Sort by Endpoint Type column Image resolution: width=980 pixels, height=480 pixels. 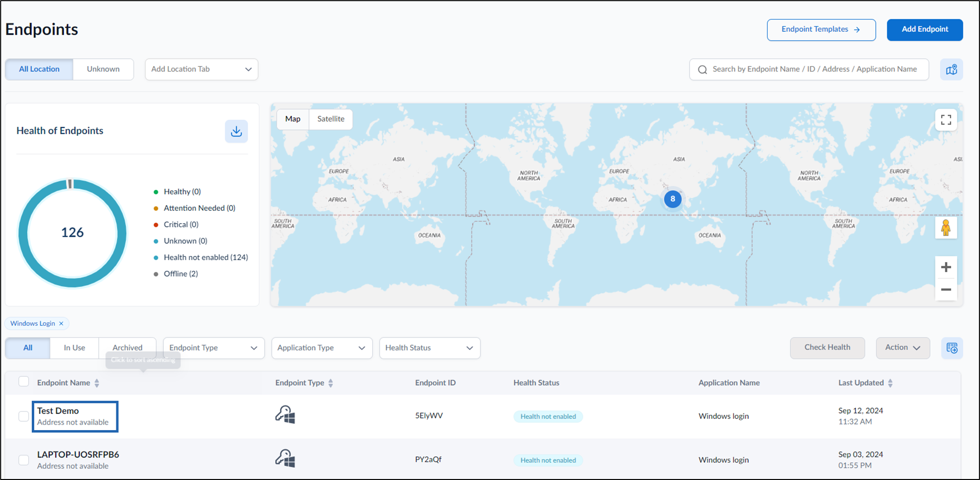[331, 383]
